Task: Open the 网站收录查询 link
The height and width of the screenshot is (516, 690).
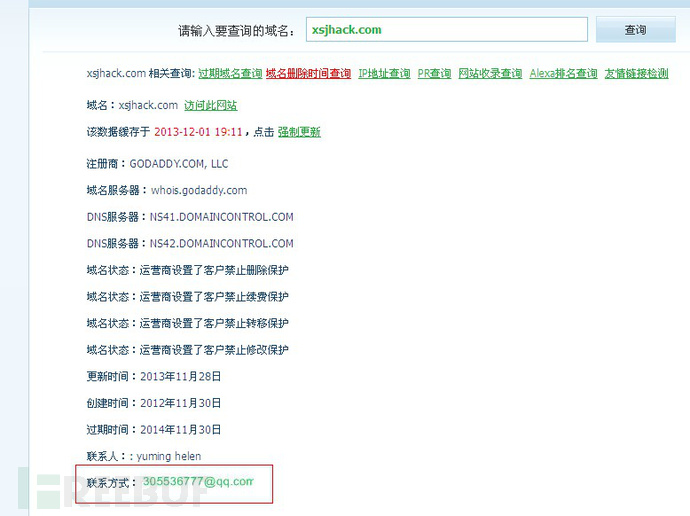Action: click(x=490, y=73)
